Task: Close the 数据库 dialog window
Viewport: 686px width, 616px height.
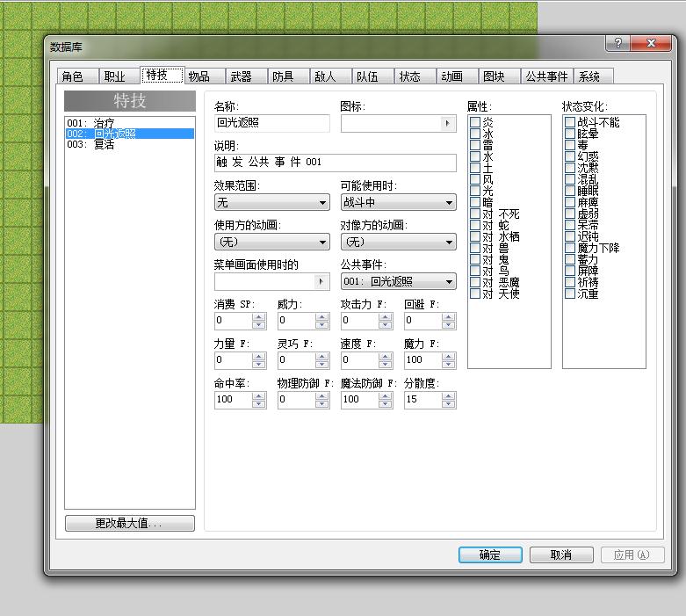Action: [651, 43]
